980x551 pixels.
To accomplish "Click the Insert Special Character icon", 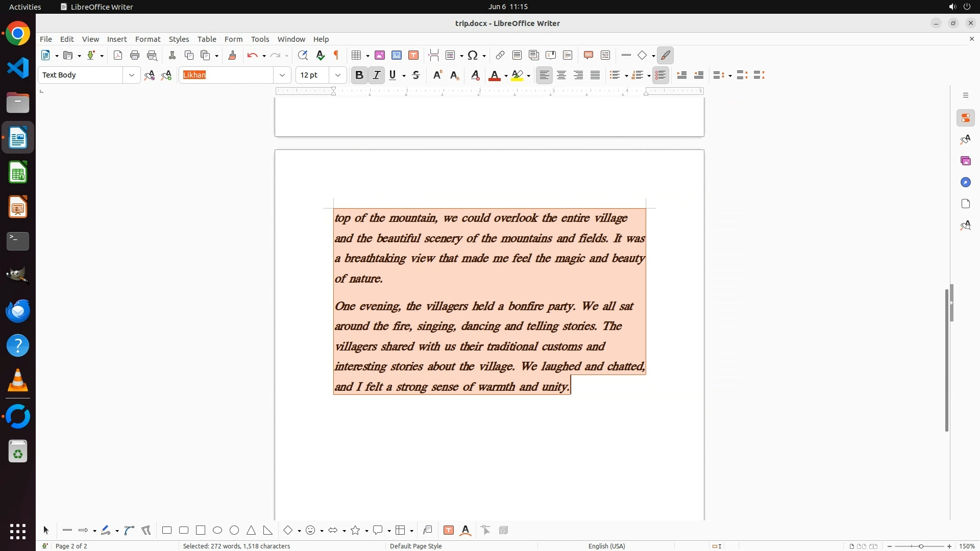I will point(473,56).
